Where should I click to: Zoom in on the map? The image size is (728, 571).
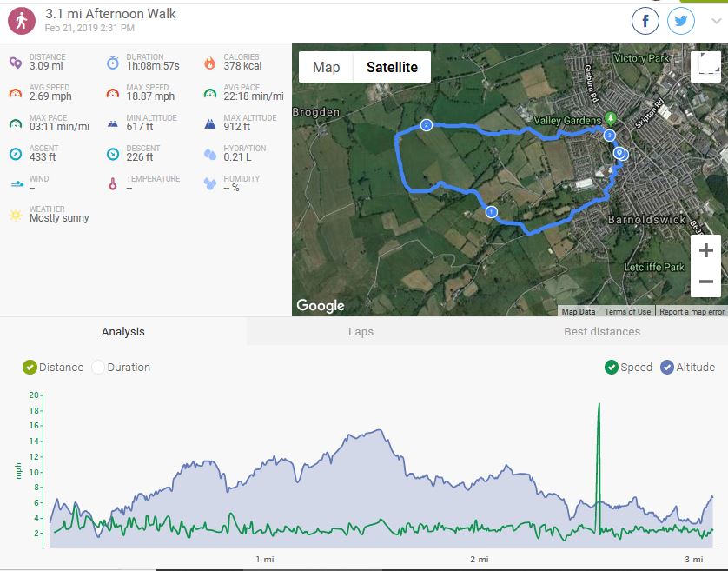pyautogui.click(x=705, y=251)
